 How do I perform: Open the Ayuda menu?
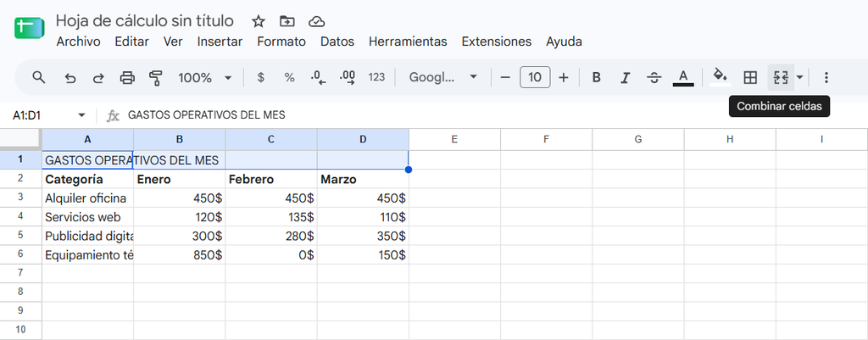(x=564, y=42)
